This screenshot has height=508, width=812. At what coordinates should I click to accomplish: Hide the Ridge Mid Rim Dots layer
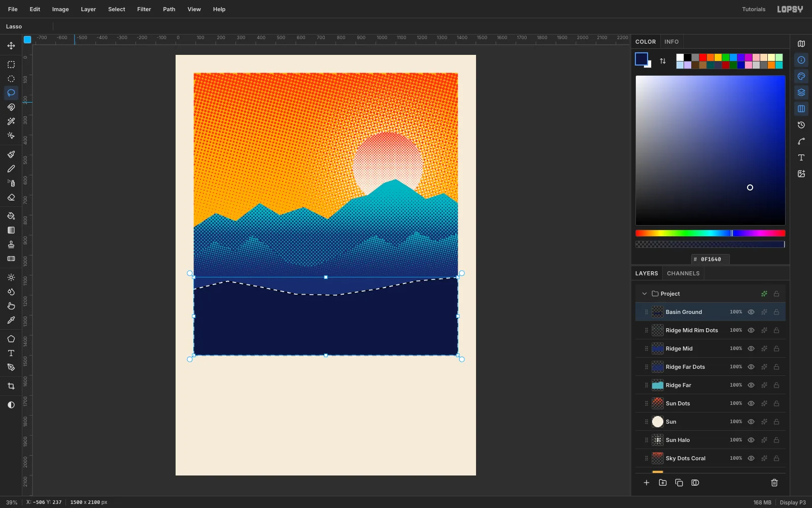tap(751, 330)
